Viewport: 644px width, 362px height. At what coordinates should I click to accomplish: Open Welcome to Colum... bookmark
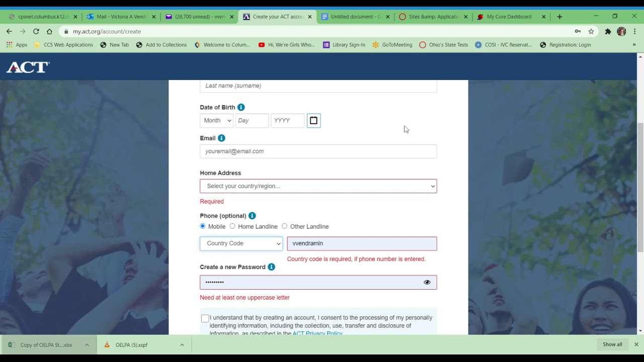point(222,45)
